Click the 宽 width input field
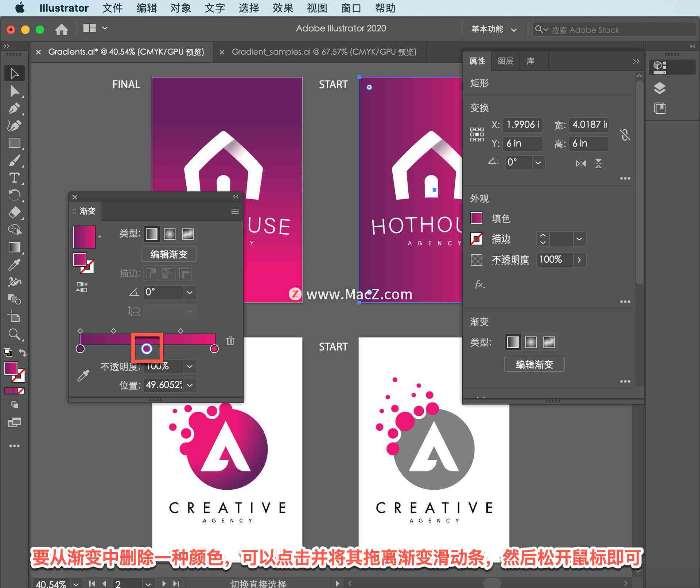This screenshot has width=700, height=588. 589,125
